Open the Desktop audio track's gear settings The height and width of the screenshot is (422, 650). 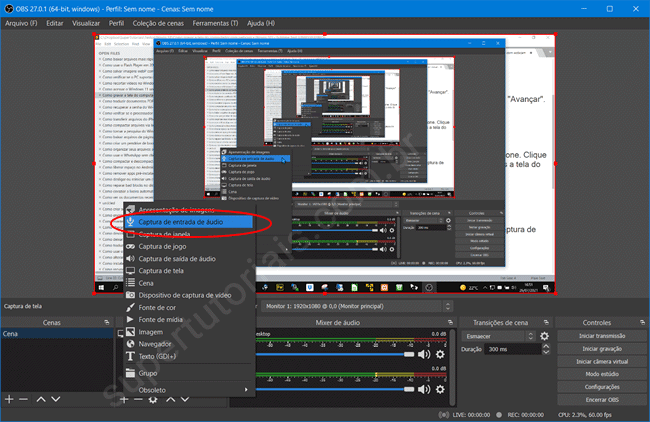point(440,354)
